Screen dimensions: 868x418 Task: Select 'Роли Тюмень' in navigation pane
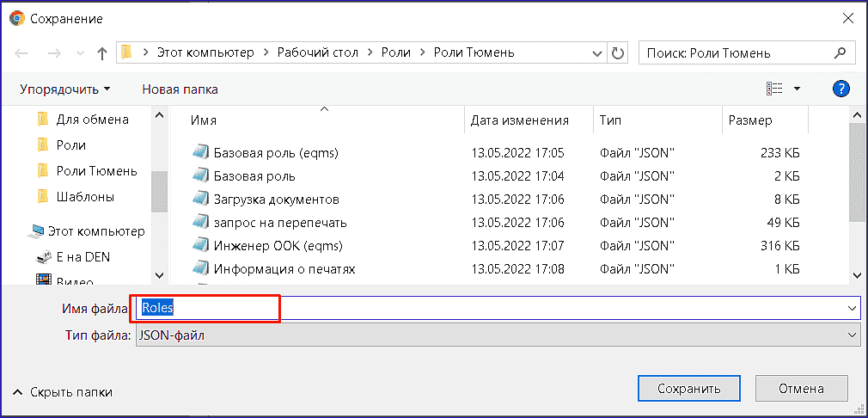click(96, 170)
